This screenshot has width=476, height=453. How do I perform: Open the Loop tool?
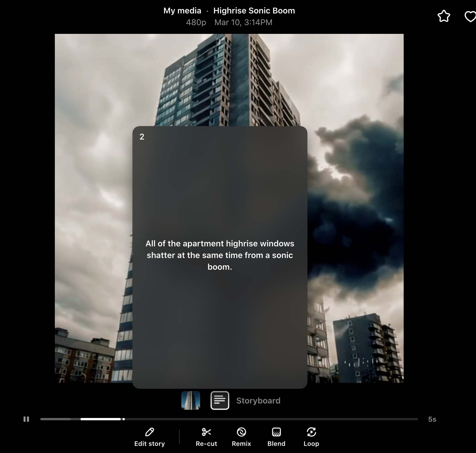click(311, 437)
